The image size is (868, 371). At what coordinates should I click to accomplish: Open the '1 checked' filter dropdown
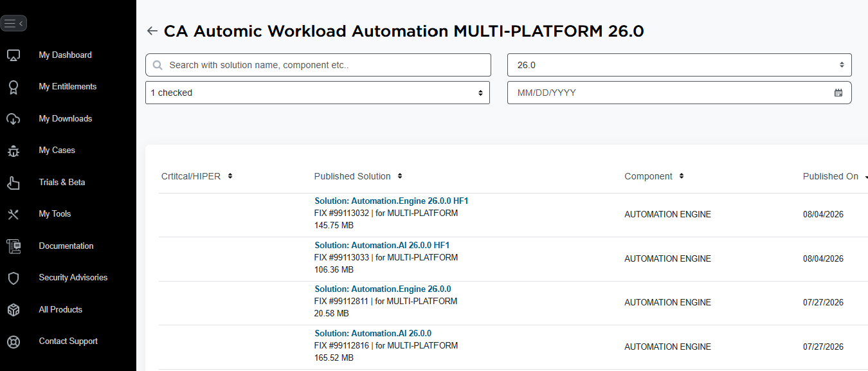[x=318, y=93]
